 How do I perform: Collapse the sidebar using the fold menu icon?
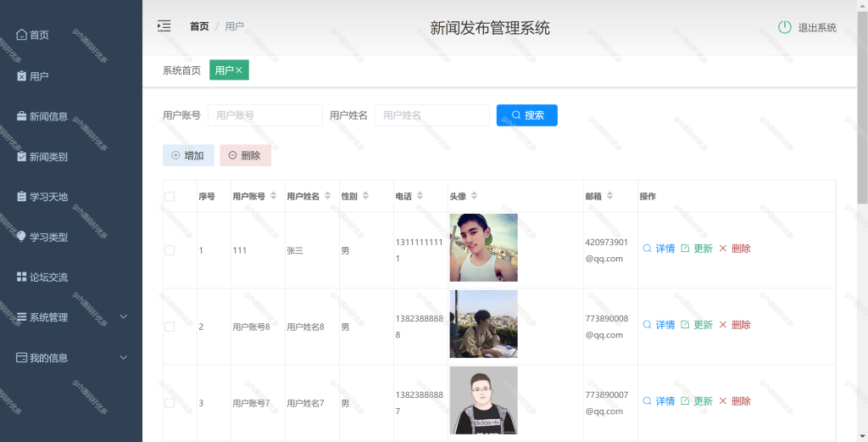[164, 26]
